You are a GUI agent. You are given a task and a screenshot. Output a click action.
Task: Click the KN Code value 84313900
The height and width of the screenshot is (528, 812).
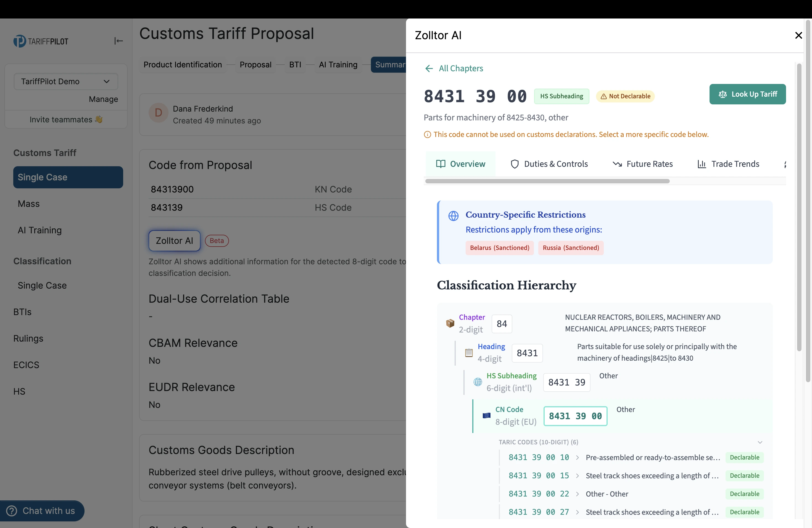pyautogui.click(x=172, y=189)
